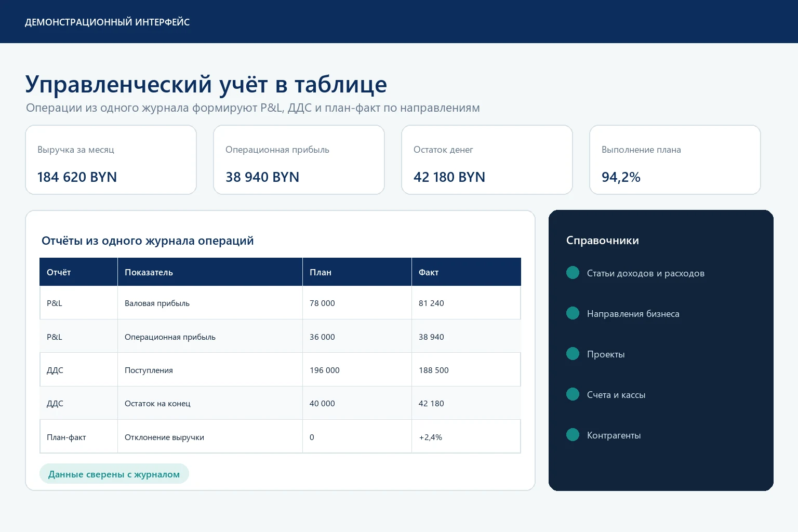Select the Валовая прибыль cell
This screenshot has width=798, height=532.
click(x=210, y=303)
